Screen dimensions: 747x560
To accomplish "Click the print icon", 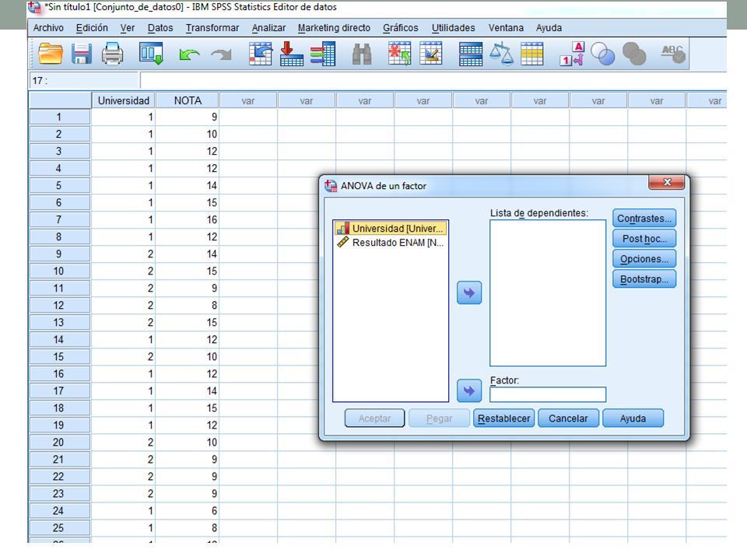I will coord(112,54).
